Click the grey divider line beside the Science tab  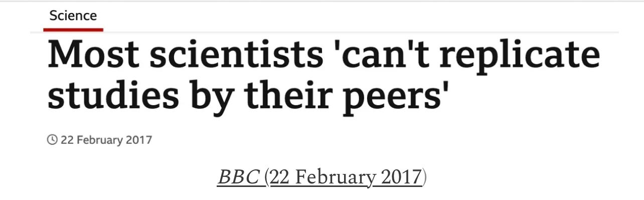tap(361, 33)
